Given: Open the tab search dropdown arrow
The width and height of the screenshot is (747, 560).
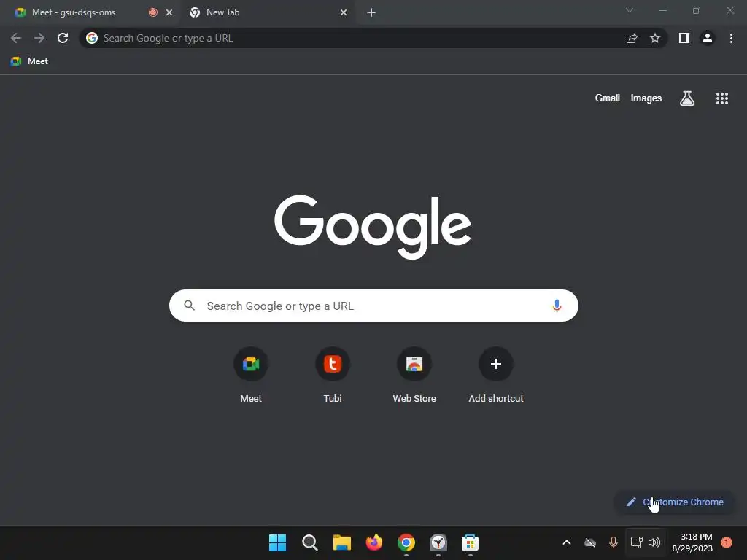Looking at the screenshot, I should click(630, 10).
